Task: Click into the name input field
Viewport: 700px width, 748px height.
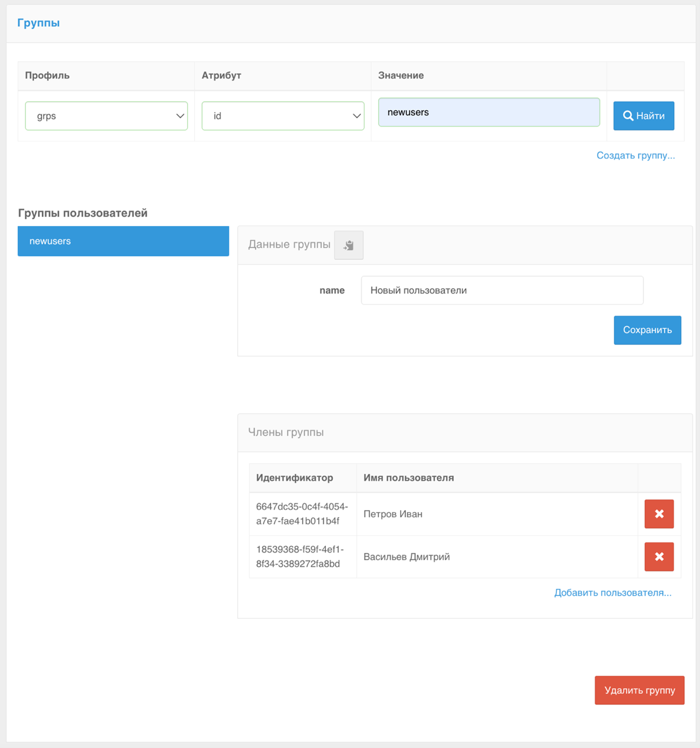Action: (502, 290)
